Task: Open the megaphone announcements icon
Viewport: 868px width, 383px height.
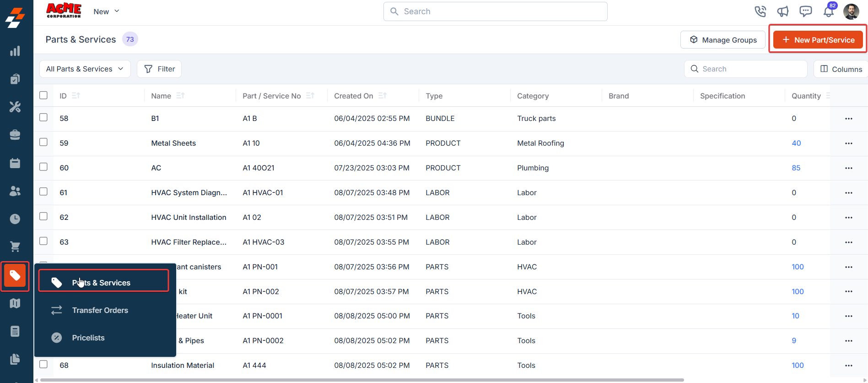Action: pos(783,11)
